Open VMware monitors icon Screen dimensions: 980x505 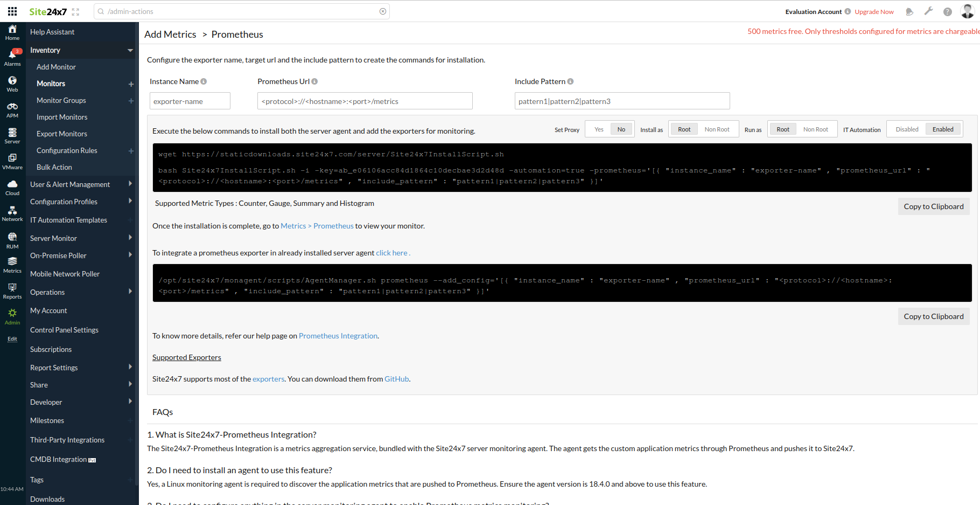coord(12,161)
